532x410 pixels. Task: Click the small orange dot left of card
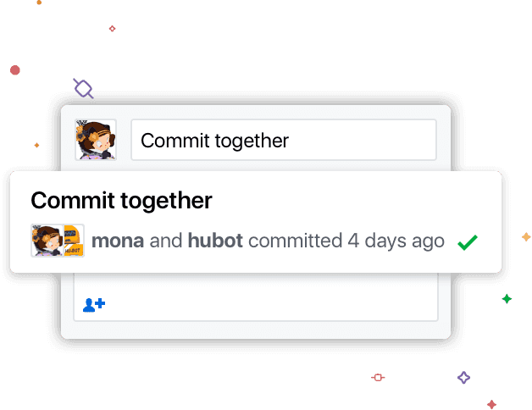(37, 145)
